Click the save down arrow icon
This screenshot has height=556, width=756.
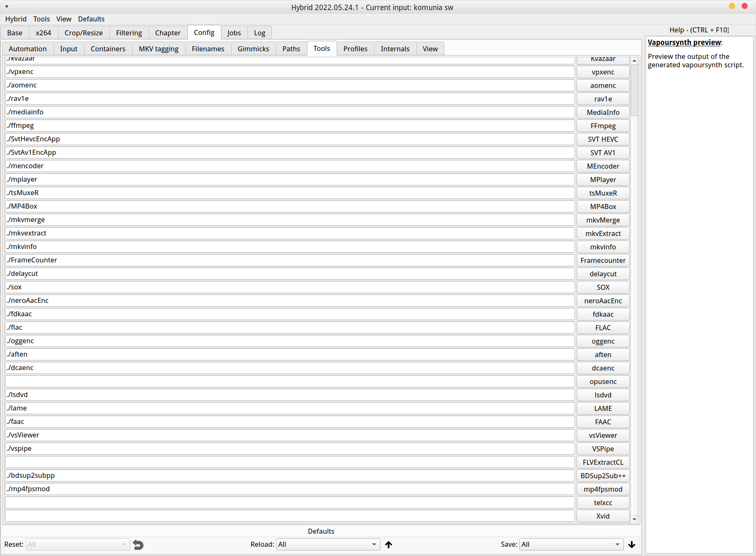click(x=631, y=545)
